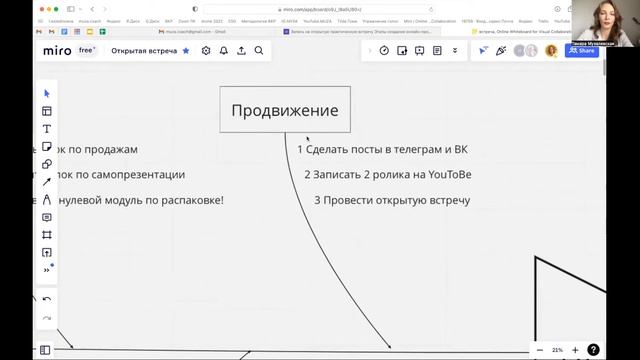
Task: Select the Frame tool
Action: tap(47, 235)
